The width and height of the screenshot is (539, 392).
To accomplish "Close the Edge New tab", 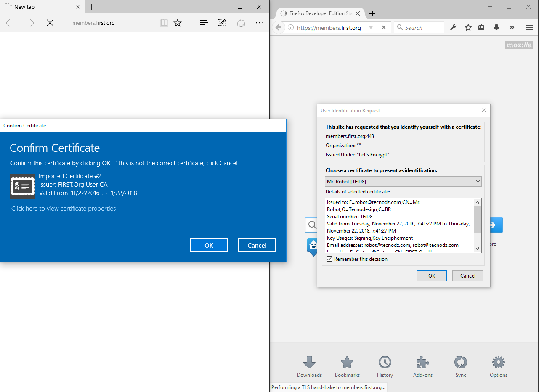I will point(78,7).
